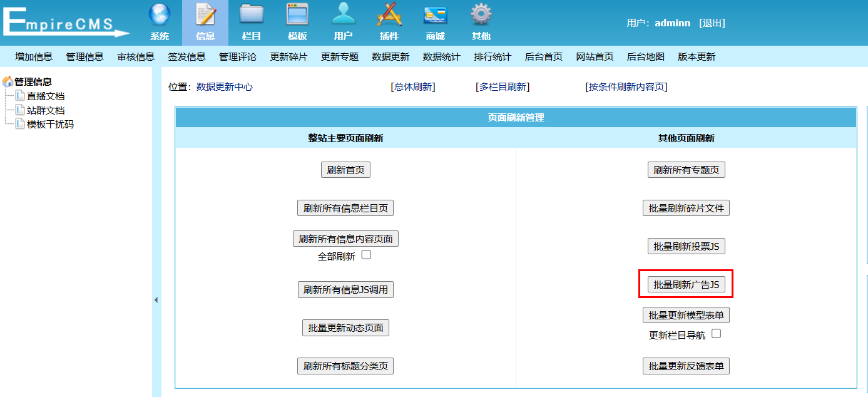Click the 退出 logout link
Screen dimensions: 868x397
[x=712, y=23]
